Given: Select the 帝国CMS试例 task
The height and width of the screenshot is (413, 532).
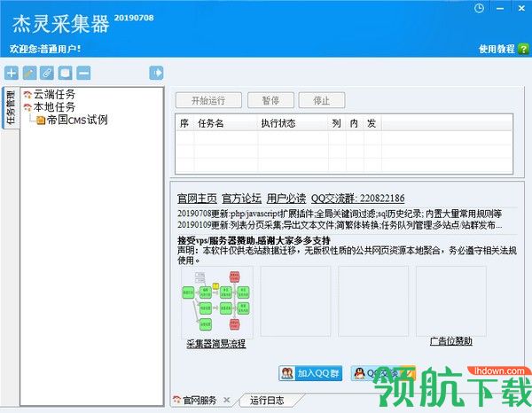Looking at the screenshot, I should pos(77,120).
